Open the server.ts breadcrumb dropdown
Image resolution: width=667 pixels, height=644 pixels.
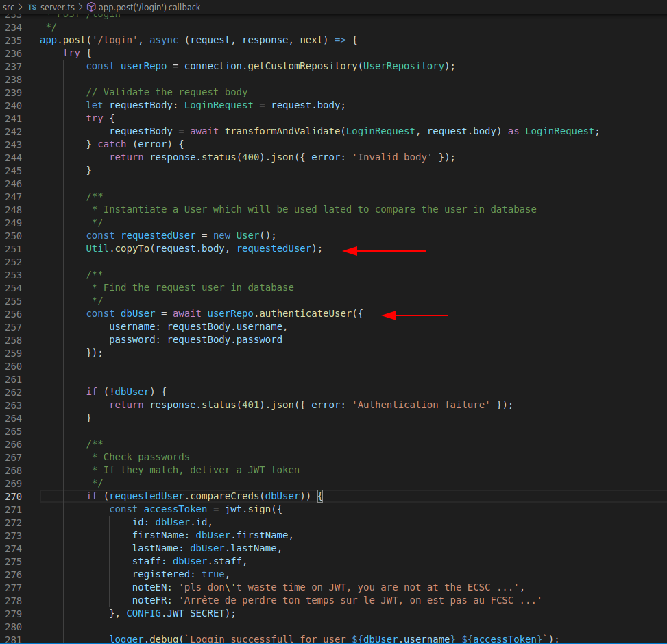click(x=58, y=7)
